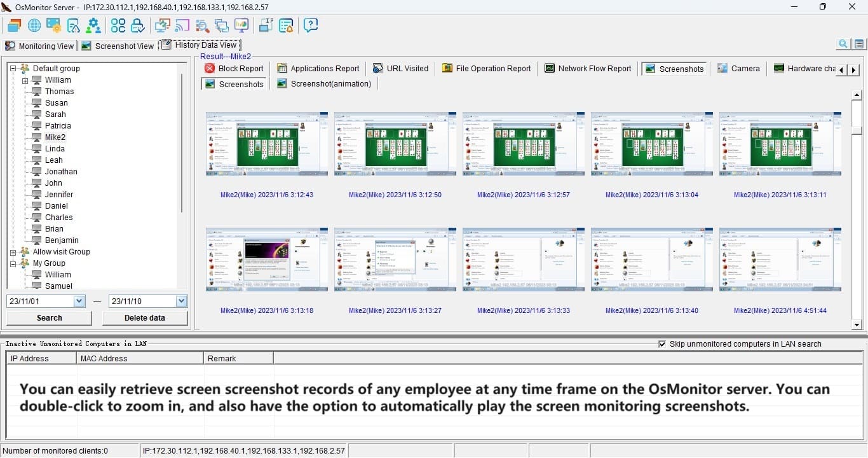Open the File Operation Report tab
Screen dimensions: 868x458
486,69
